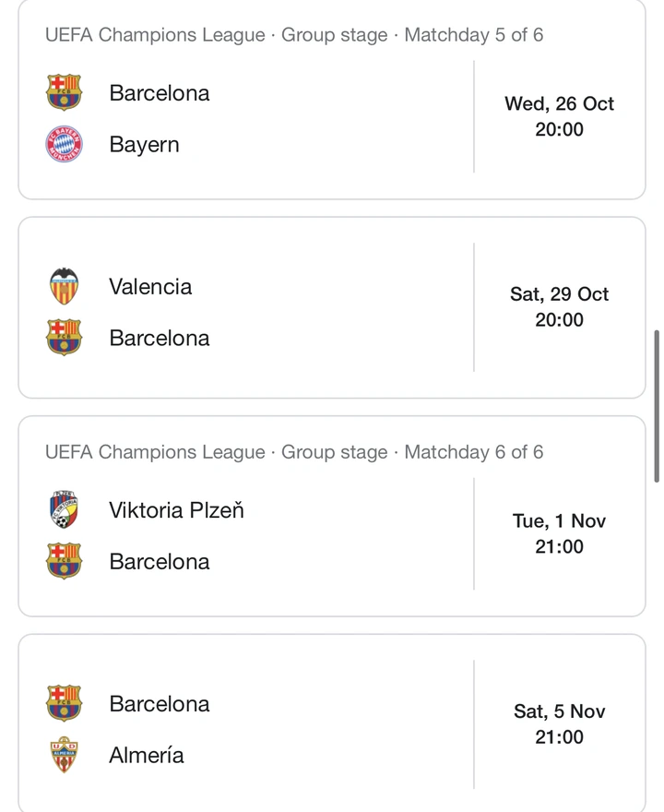
Task: Click the Almería club crest
Action: tap(64, 755)
